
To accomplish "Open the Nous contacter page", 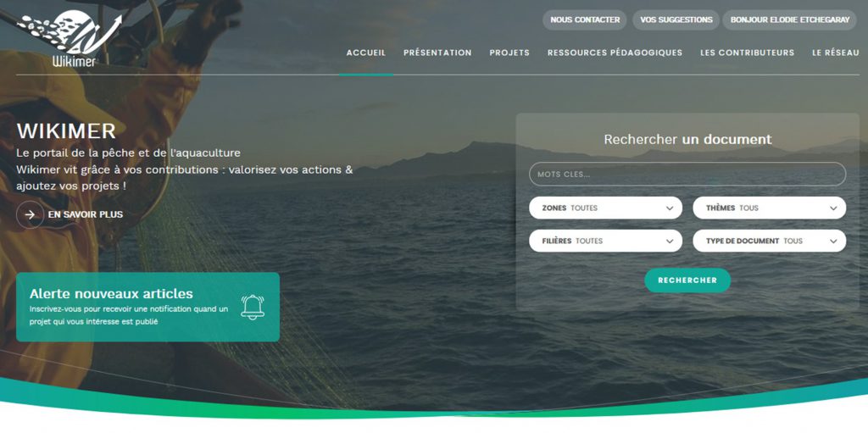I will click(x=585, y=19).
